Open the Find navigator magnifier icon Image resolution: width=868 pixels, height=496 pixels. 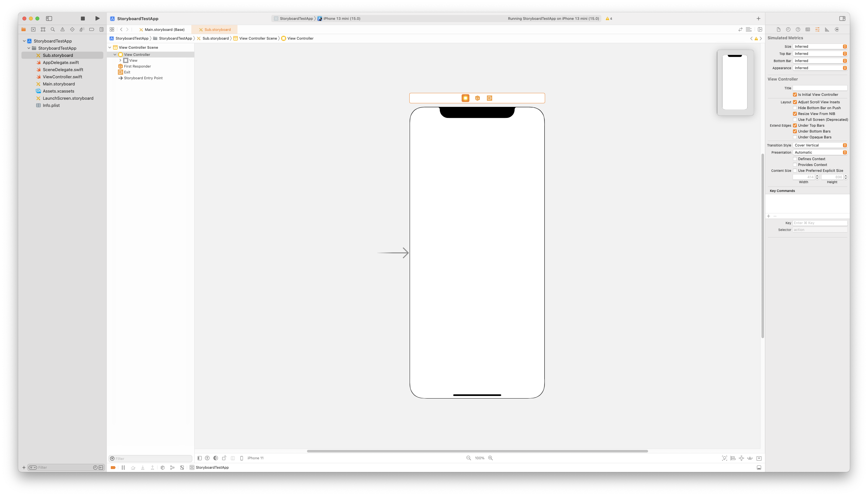point(53,30)
